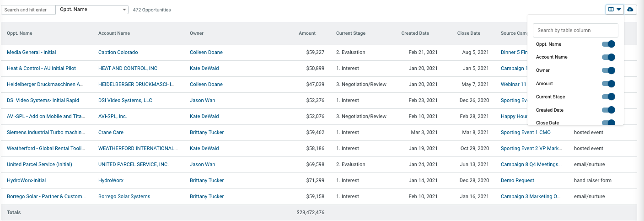Open Campaign 3 Marketing campaign link
The image size is (644, 221).
pyautogui.click(x=531, y=196)
